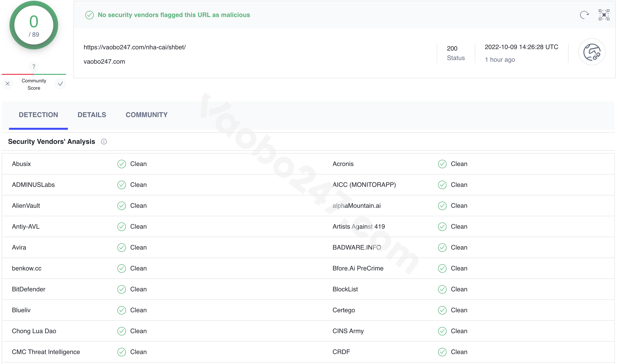The image size is (617, 364).
Task: Click the Clean check icon for Avira
Action: (122, 248)
